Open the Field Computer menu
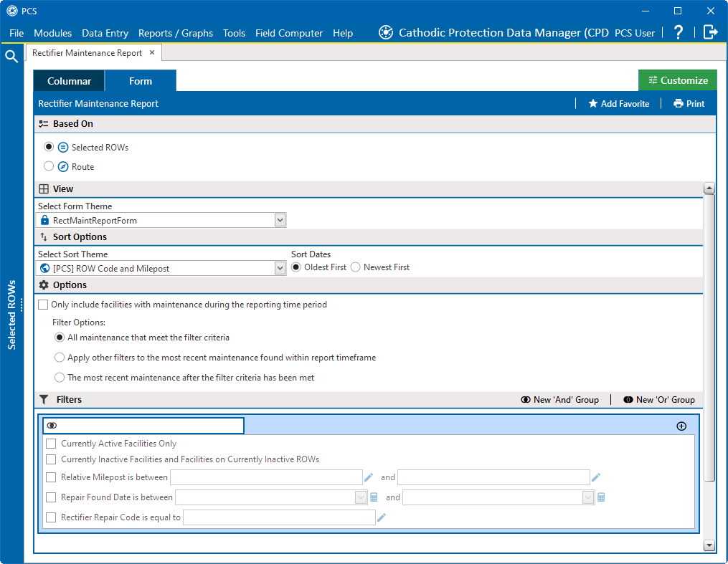728x564 pixels. tap(289, 33)
